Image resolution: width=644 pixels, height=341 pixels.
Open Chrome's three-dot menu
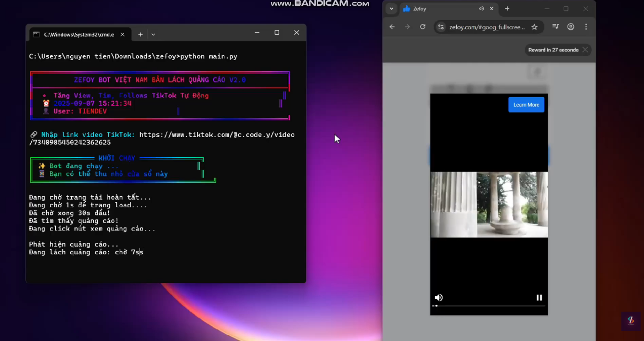tap(586, 27)
